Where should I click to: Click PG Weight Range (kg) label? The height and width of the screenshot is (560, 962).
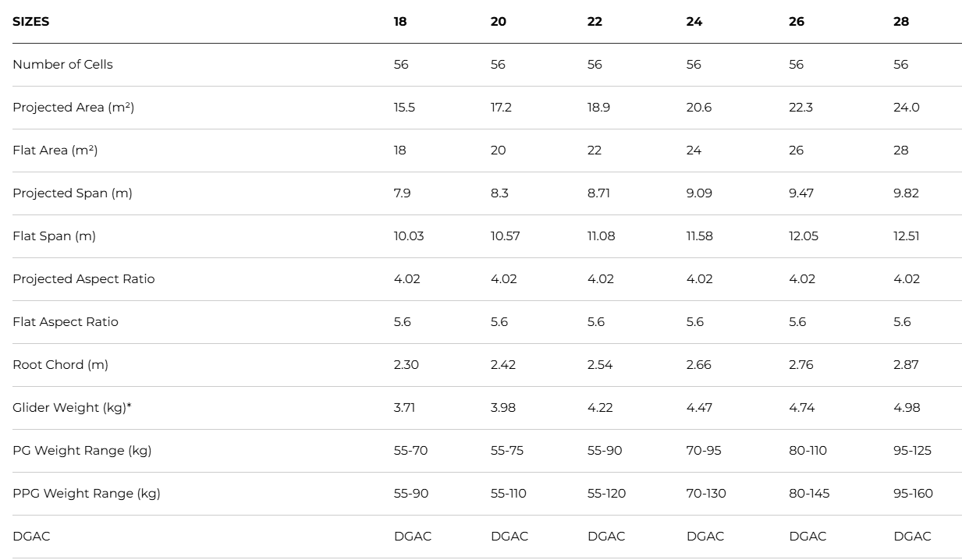click(82, 451)
